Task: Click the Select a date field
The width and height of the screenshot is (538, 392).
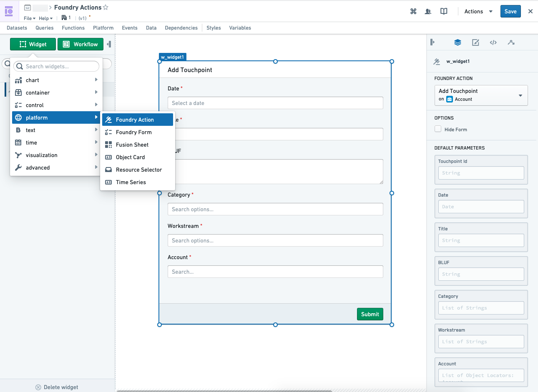Action: tap(275, 103)
